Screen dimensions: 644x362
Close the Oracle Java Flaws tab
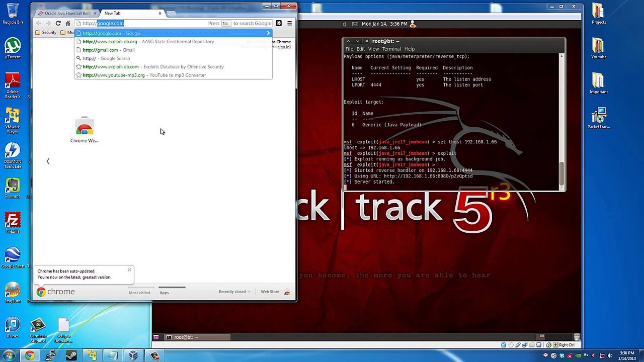[x=95, y=13]
